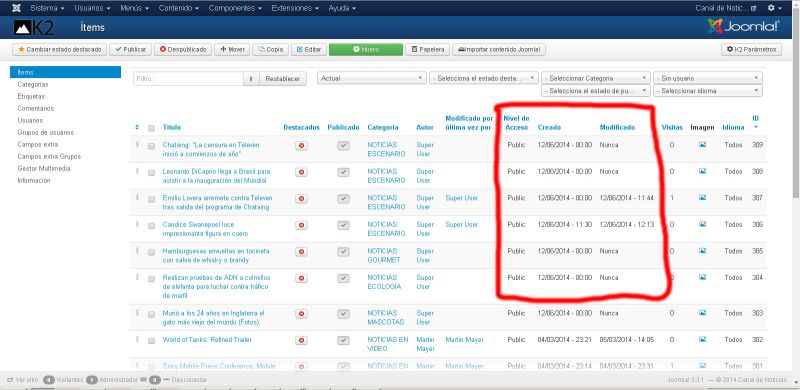Click the Papelera button

(428, 50)
